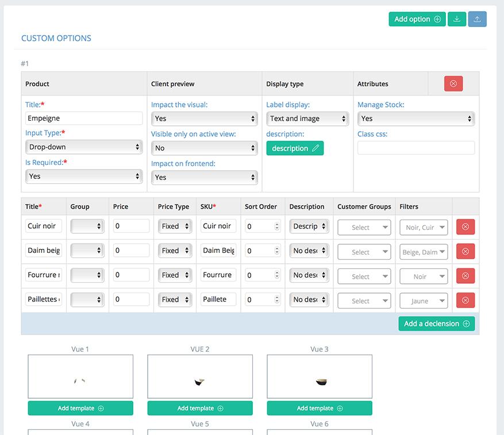The height and width of the screenshot is (435, 504).
Task: Click SKU field containing Cuir noir
Action: click(x=218, y=226)
